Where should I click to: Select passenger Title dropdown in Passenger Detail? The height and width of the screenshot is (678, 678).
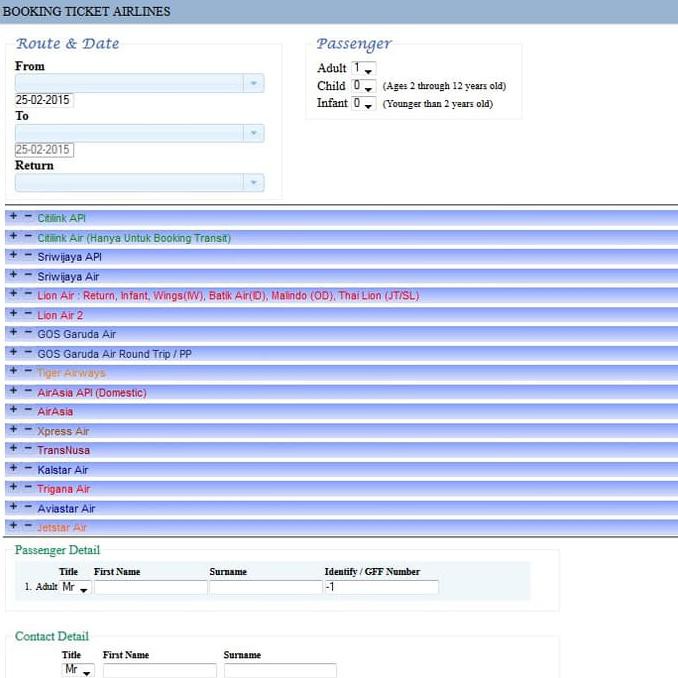pos(76,588)
